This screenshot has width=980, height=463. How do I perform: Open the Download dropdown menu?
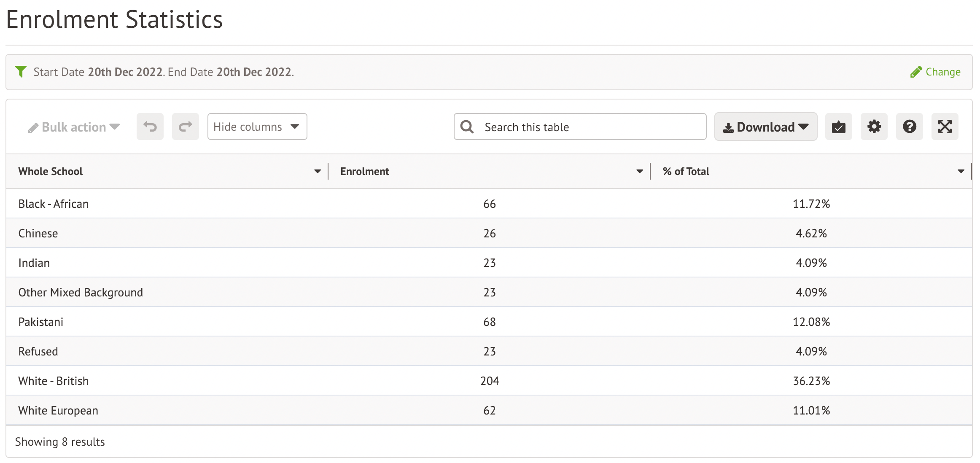click(765, 127)
